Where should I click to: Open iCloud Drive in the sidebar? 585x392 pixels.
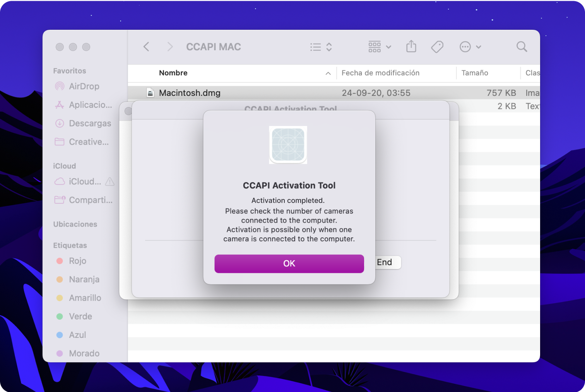click(78, 181)
